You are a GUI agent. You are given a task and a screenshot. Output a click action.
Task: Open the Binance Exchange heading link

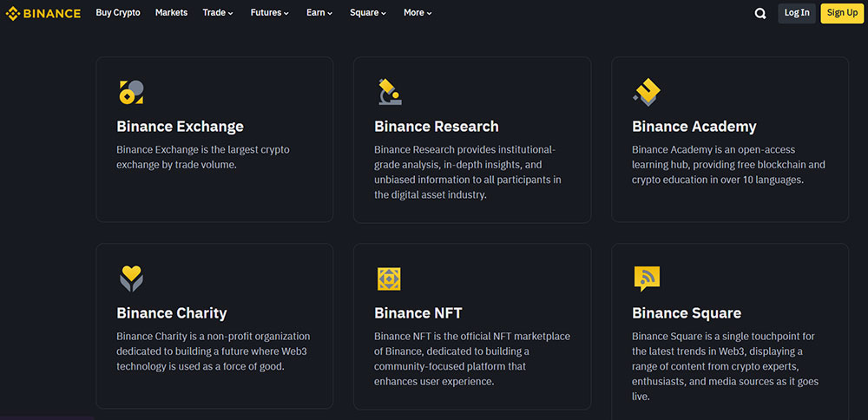[180, 127]
